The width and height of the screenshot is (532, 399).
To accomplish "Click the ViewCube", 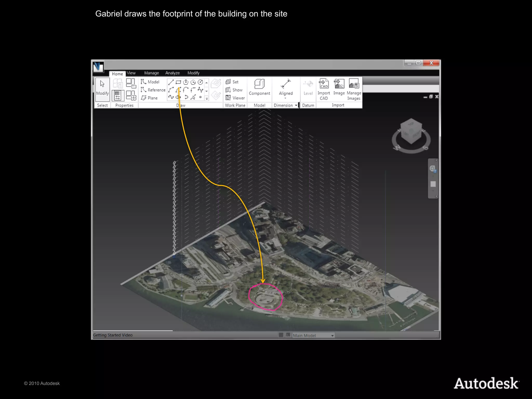I will point(411,131).
